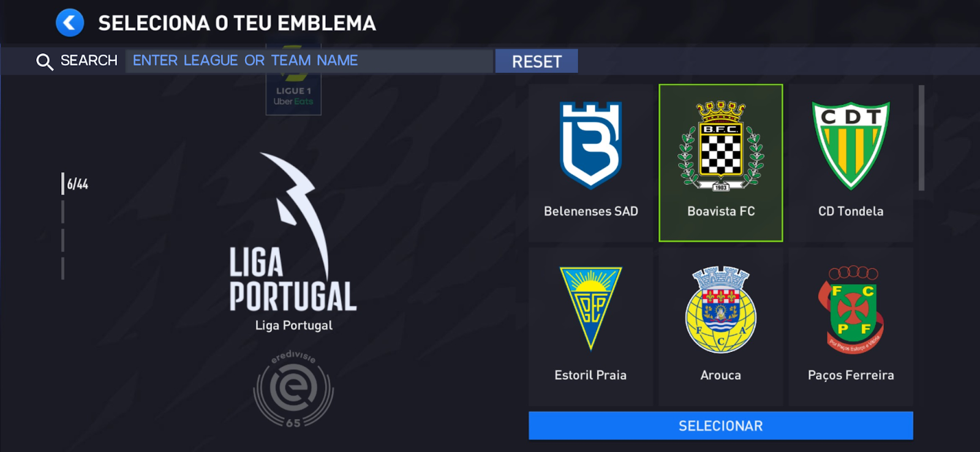Click the RESET button
Screen dimensions: 980x452
[537, 61]
